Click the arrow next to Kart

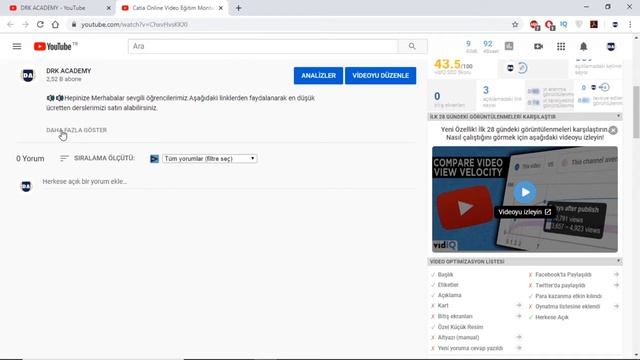[519, 305]
